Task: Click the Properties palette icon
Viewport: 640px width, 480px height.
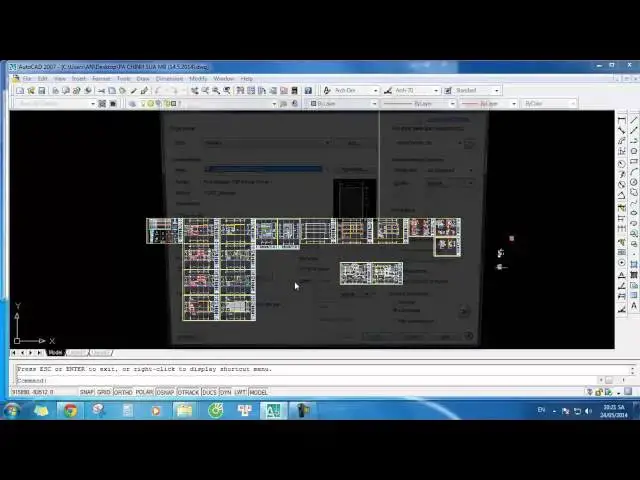Action: (240, 91)
